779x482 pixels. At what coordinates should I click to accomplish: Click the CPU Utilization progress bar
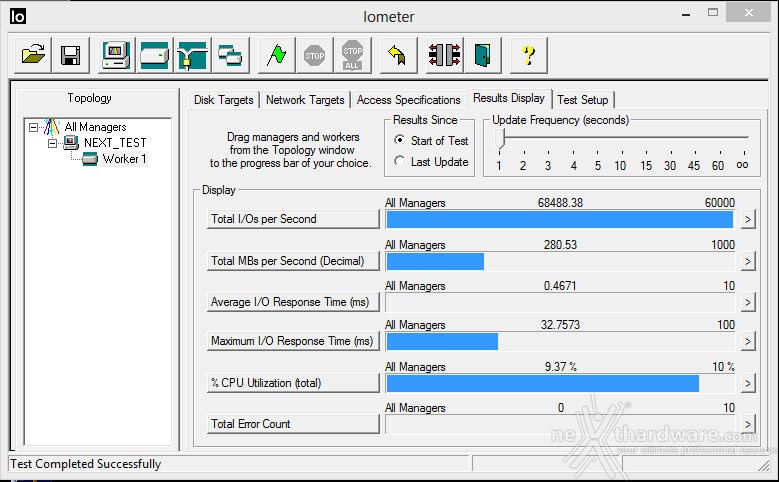(x=560, y=384)
